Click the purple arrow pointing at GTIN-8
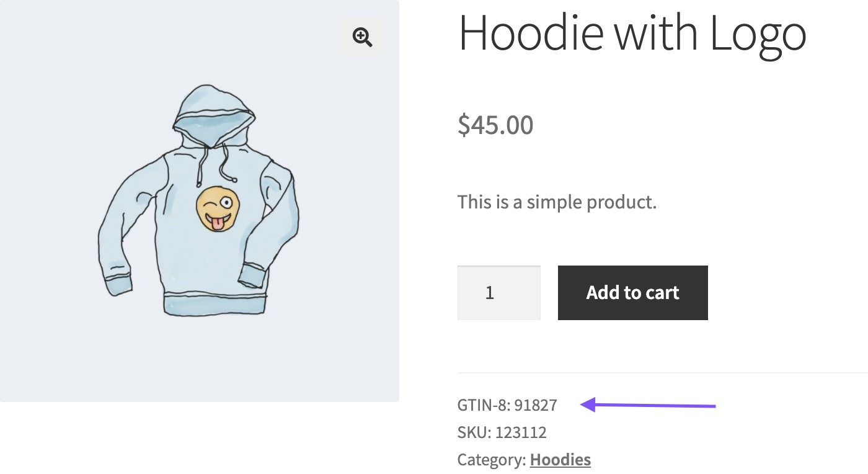Image resolution: width=868 pixels, height=474 pixels. tap(648, 405)
